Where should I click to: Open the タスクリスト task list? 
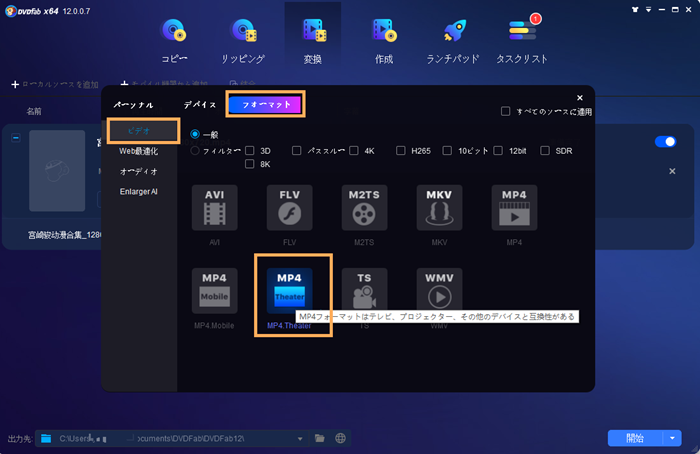pos(522,41)
